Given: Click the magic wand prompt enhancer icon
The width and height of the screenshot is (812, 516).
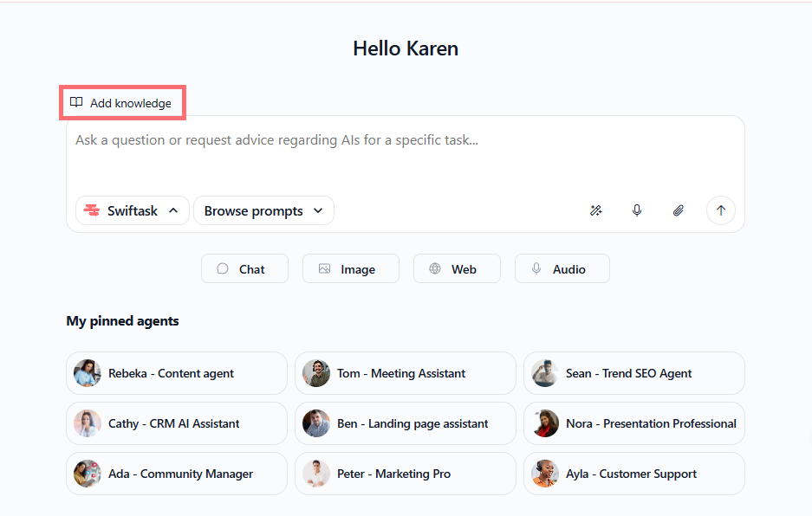Looking at the screenshot, I should [596, 210].
